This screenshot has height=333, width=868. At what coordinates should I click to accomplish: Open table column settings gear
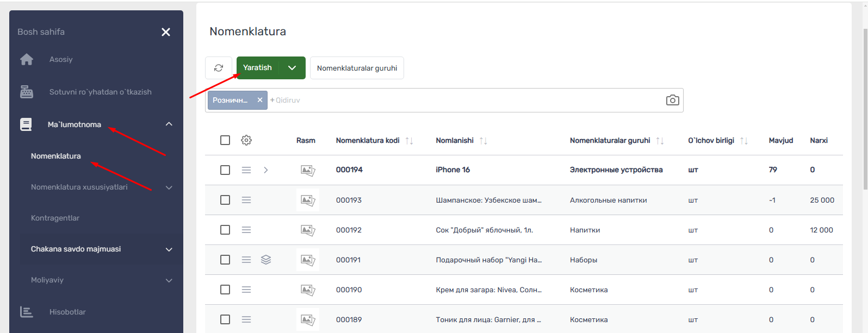(246, 140)
